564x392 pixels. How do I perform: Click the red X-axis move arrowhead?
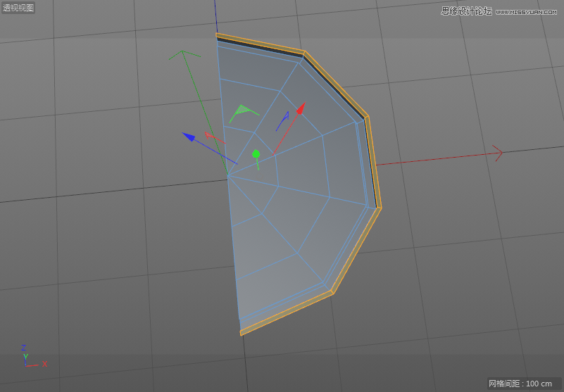tap(301, 108)
